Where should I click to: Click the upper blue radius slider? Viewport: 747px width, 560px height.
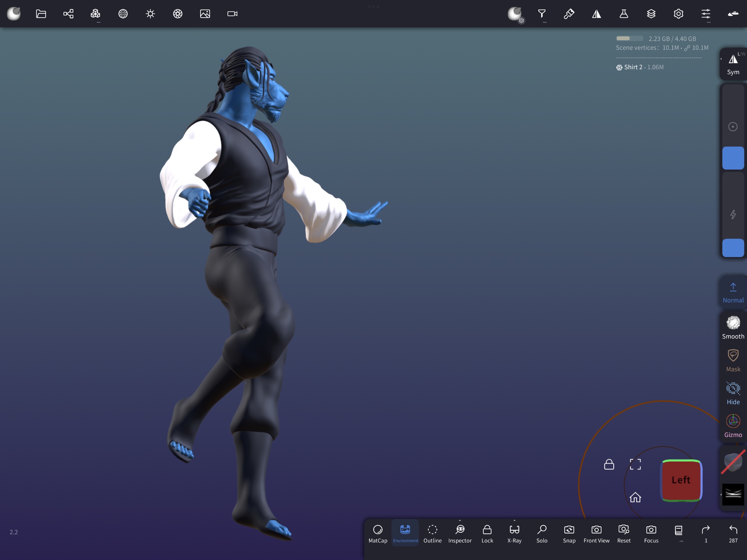[x=733, y=158]
